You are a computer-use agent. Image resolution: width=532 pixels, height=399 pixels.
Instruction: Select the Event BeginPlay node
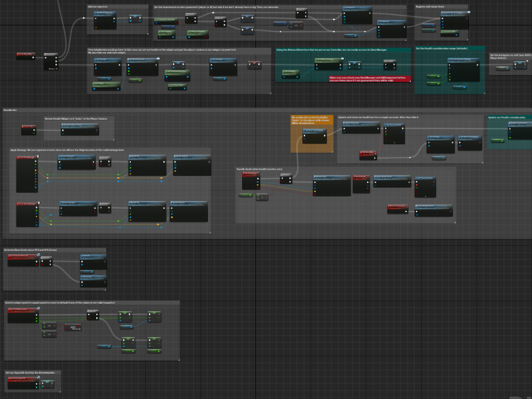point(26,56)
